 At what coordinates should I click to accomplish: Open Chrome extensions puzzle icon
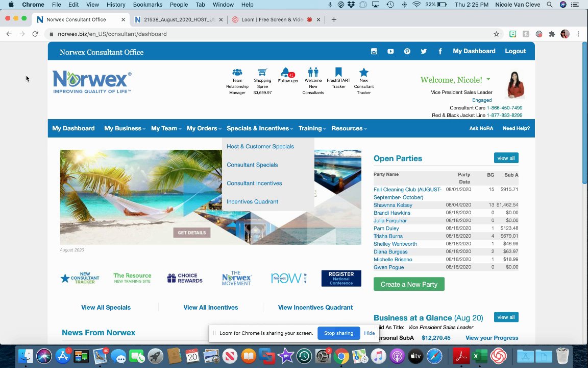tap(552, 34)
